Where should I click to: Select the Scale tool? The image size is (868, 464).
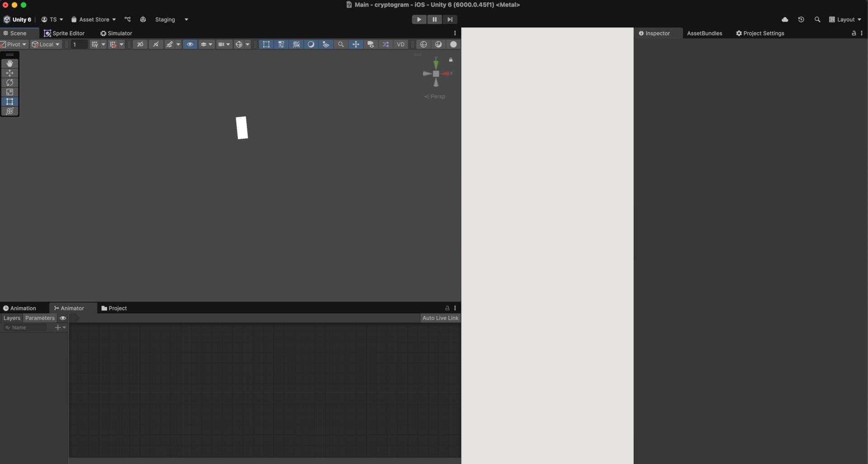[x=10, y=92]
